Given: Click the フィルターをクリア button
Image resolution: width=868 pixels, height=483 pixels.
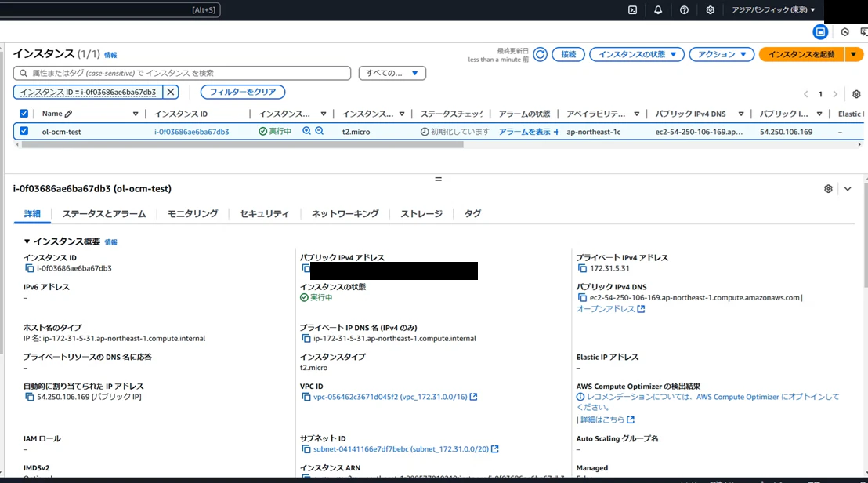Looking at the screenshot, I should tap(243, 92).
